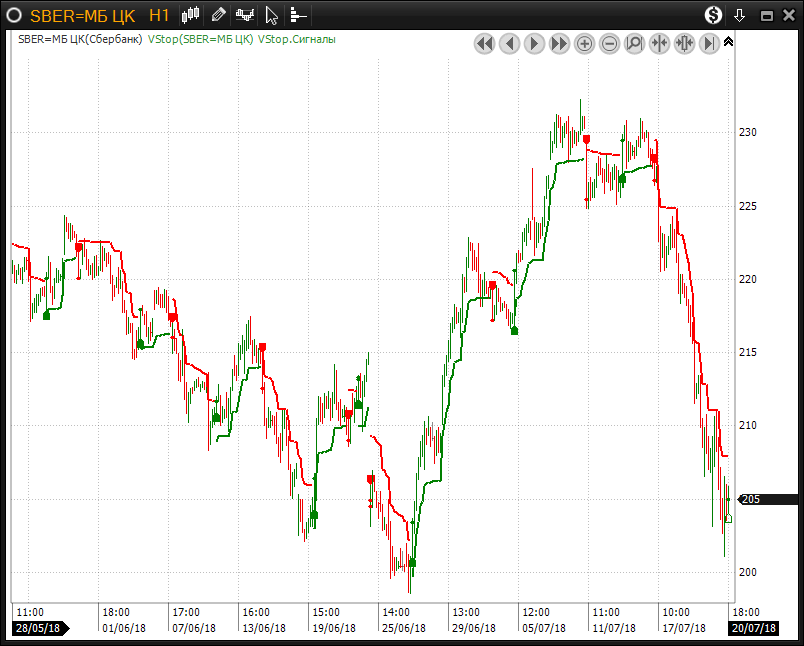Select the cursor pointer tool
Image resolution: width=804 pixels, height=646 pixels.
(271, 15)
